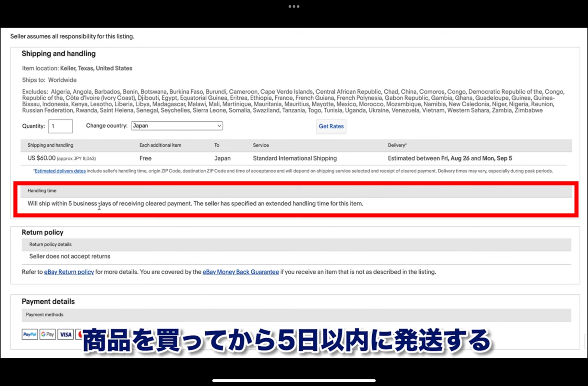Click the country dropdown chevron arrow
The width and height of the screenshot is (588, 386).
click(219, 126)
